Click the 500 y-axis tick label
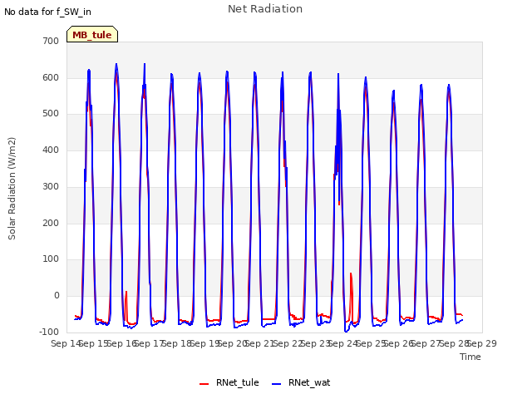Screen dimensions: 532x399 pos(51,114)
